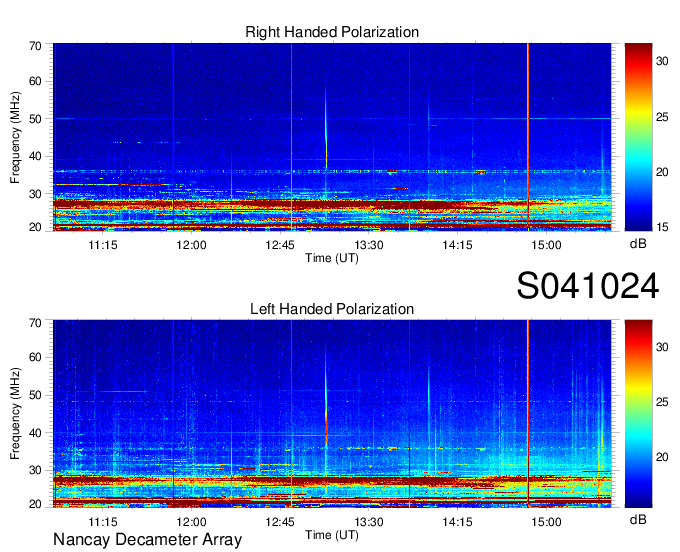This screenshot has width=680, height=552.
Task: Click the 14:15 tick on Right Handed plot
Action: click(457, 245)
